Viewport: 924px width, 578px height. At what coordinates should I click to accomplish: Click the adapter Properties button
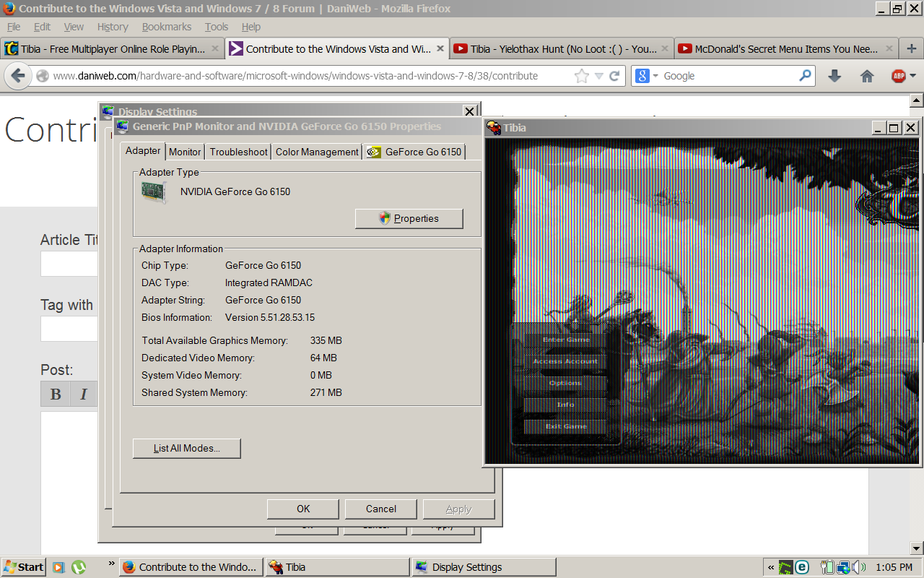(x=409, y=218)
